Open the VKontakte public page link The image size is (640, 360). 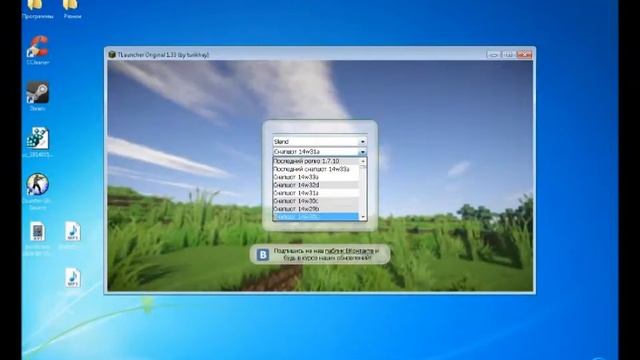click(x=349, y=251)
